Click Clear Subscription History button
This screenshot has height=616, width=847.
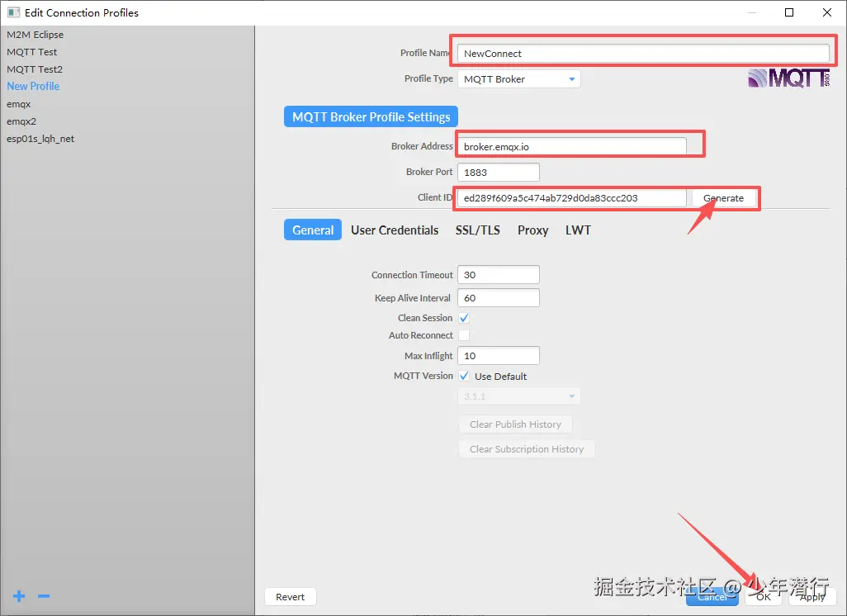tap(527, 449)
